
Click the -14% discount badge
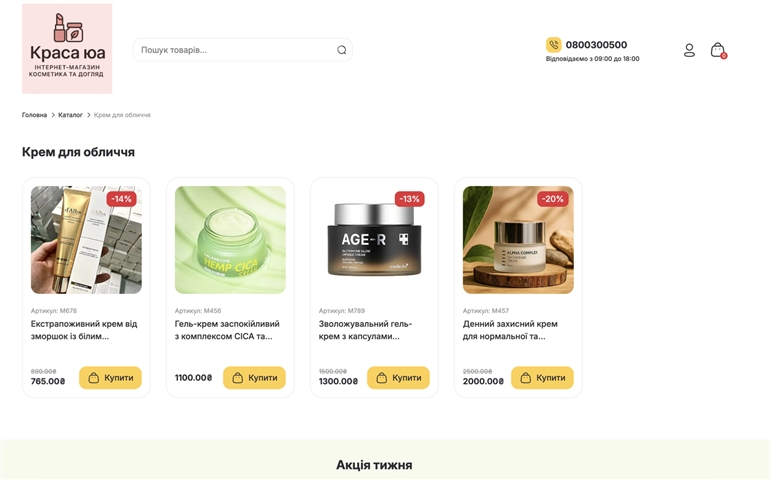coord(121,199)
